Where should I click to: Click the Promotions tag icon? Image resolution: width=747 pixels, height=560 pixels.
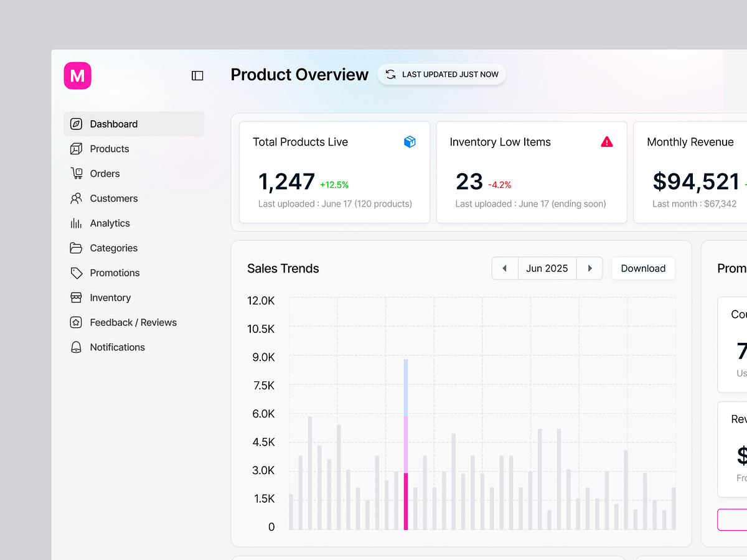tap(76, 273)
